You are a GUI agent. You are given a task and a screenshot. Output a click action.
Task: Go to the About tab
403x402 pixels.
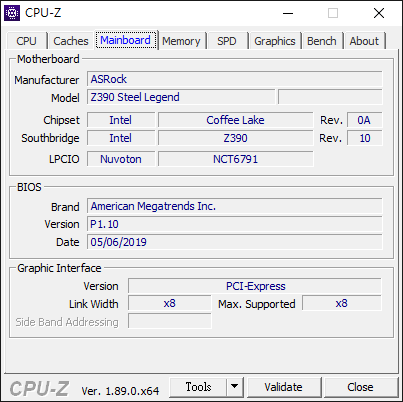(x=364, y=41)
